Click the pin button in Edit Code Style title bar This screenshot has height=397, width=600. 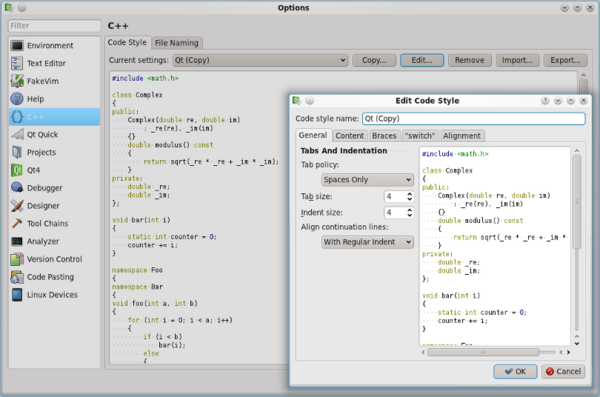coord(310,101)
